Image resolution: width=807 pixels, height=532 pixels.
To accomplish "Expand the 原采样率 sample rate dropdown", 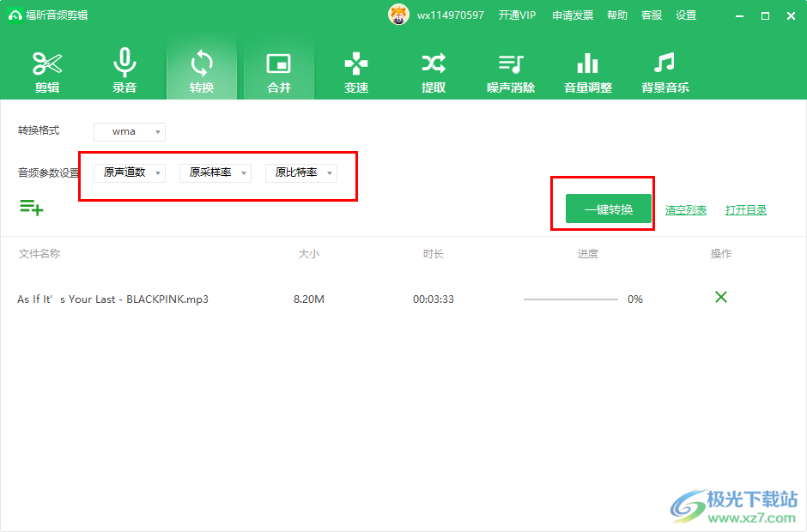I will point(215,173).
